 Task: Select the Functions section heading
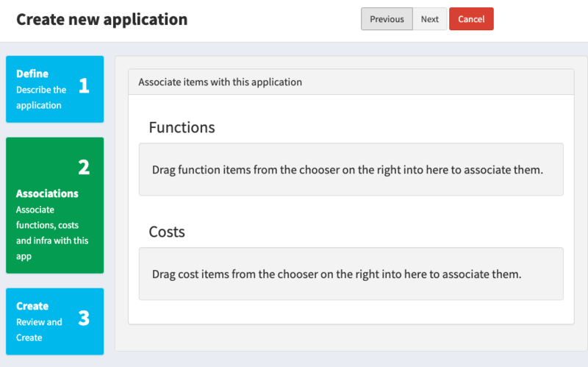[182, 127]
